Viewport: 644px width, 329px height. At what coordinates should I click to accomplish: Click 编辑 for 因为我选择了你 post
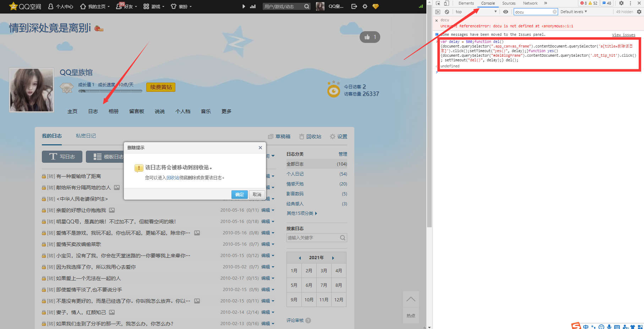(266, 267)
